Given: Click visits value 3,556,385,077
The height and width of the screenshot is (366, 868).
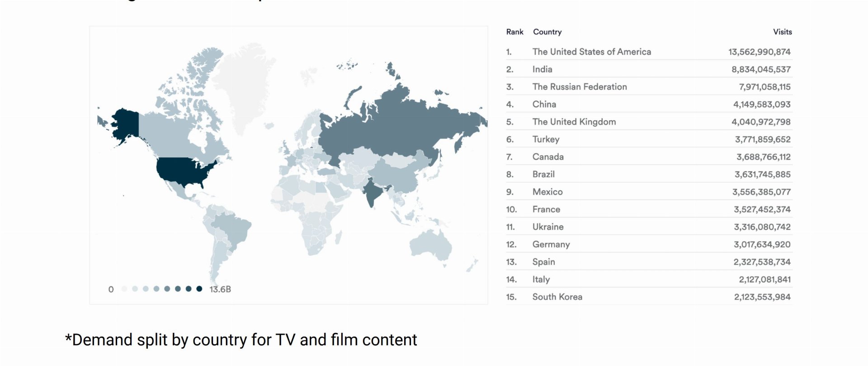Looking at the screenshot, I should [x=762, y=192].
